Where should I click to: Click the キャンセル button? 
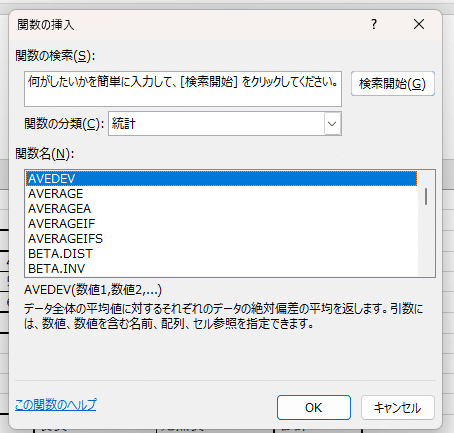(x=398, y=407)
